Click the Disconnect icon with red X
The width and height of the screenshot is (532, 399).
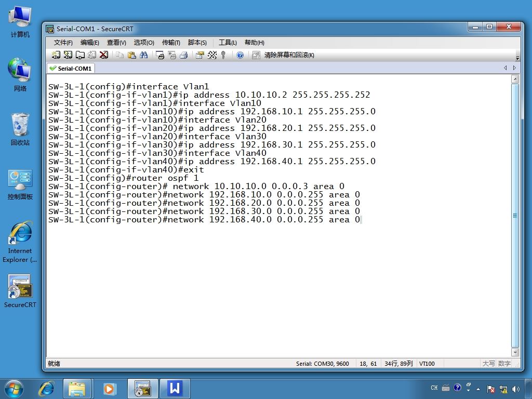click(104, 55)
